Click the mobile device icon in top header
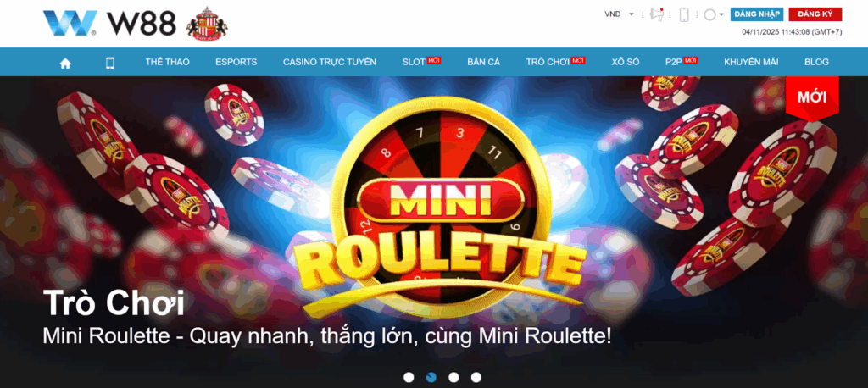This screenshot has height=388, width=868. 684,14
